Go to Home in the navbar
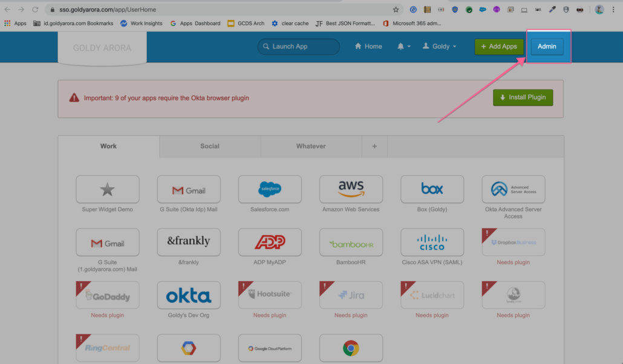The height and width of the screenshot is (364, 623). [x=368, y=47]
